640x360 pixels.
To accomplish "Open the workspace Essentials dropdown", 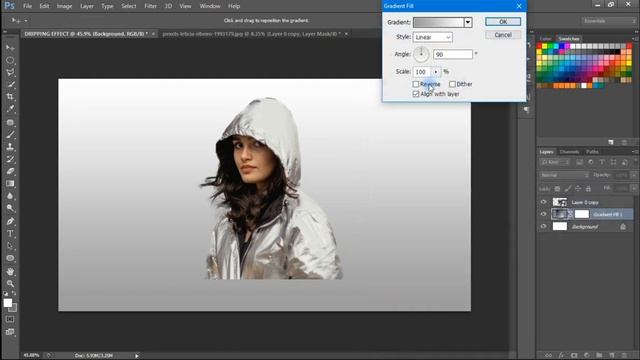I will [x=608, y=21].
